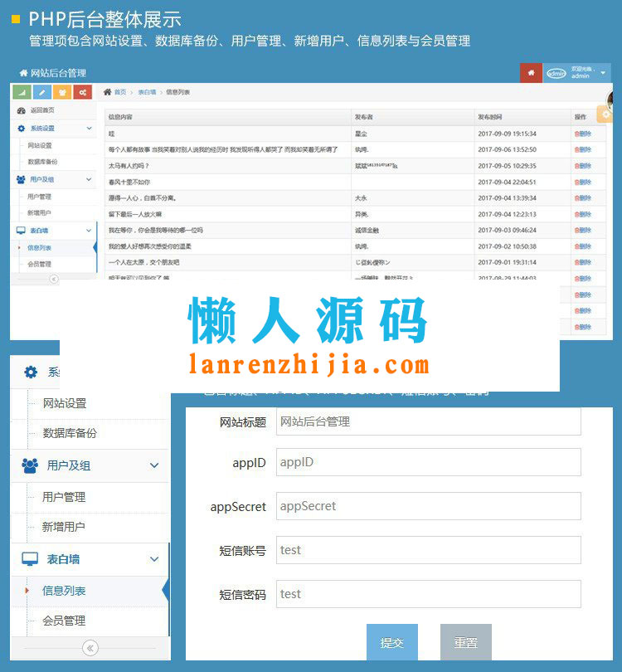
Task: Click the large round sidebar collapse button
Action: [x=90, y=648]
